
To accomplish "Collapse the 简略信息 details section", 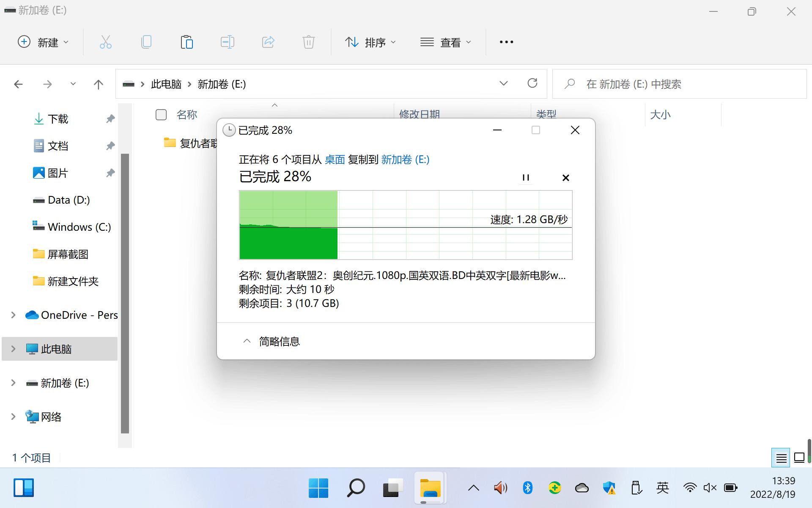I will [x=247, y=341].
